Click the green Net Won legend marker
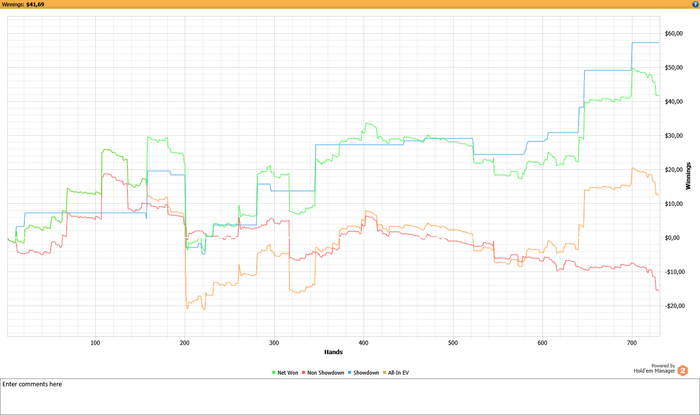 tap(275, 371)
